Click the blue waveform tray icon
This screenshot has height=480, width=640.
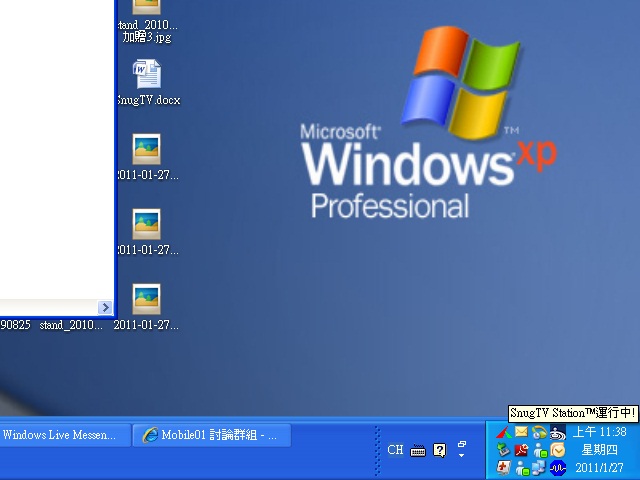558,468
